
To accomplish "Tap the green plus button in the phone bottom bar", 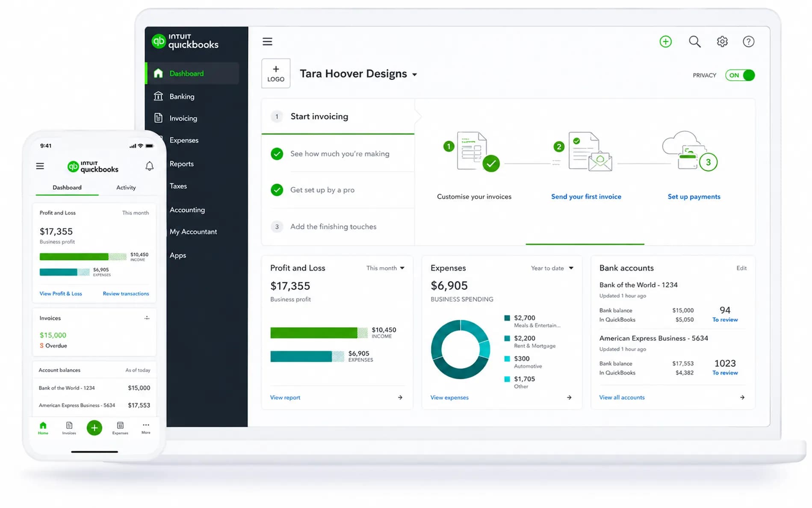I will [94, 428].
